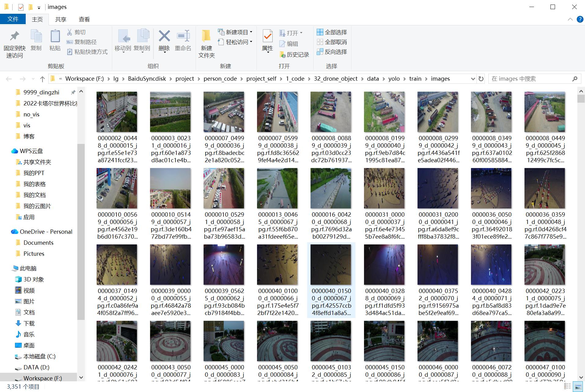585x392 pixels.
Task: Click the 重命名 rename icon
Action: coord(183,36)
